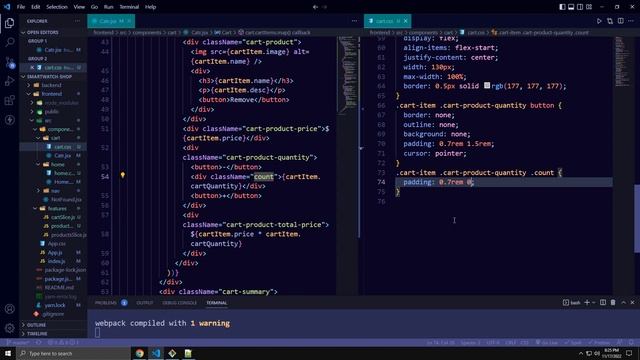Open the Search view in activity bar
This screenshot has height=360, width=640.
click(x=9, y=42)
